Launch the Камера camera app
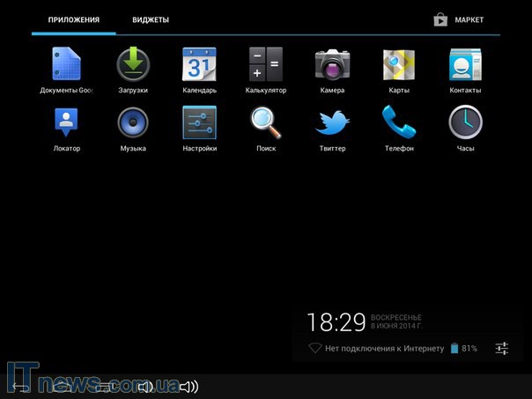The image size is (532, 399). point(332,65)
